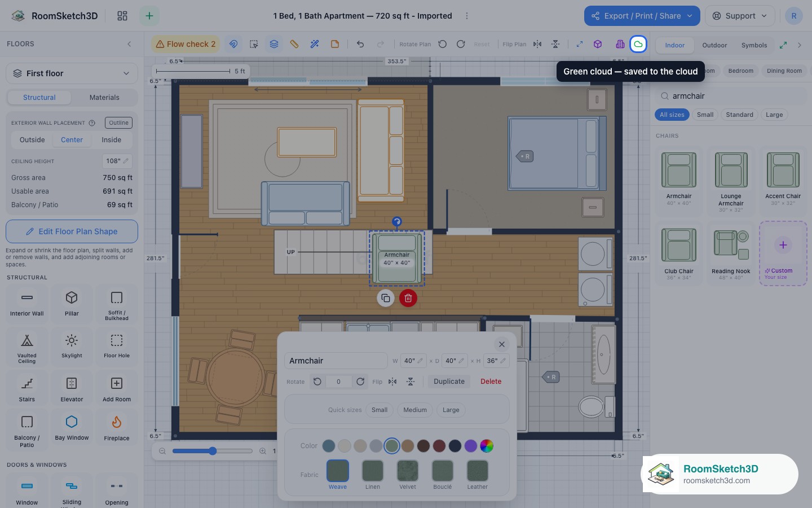Add a Skylight
Screen dimensions: 812x508
click(x=72, y=347)
